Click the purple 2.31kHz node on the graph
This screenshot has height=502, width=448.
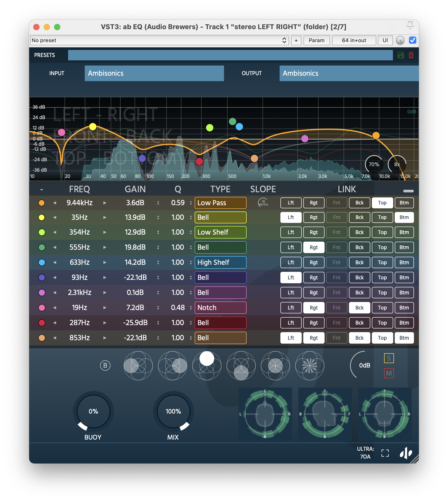305,139
